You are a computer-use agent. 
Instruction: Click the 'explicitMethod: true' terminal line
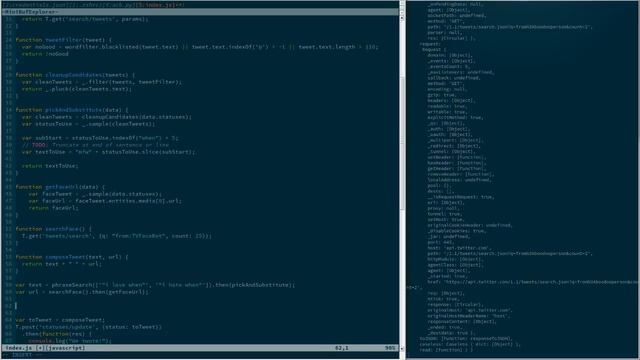click(x=455, y=117)
